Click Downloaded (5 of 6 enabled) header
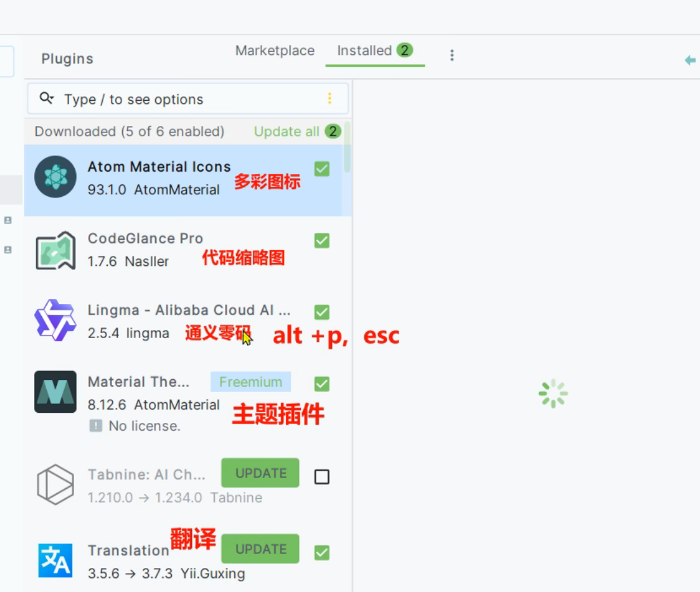The height and width of the screenshot is (592, 700). click(129, 132)
